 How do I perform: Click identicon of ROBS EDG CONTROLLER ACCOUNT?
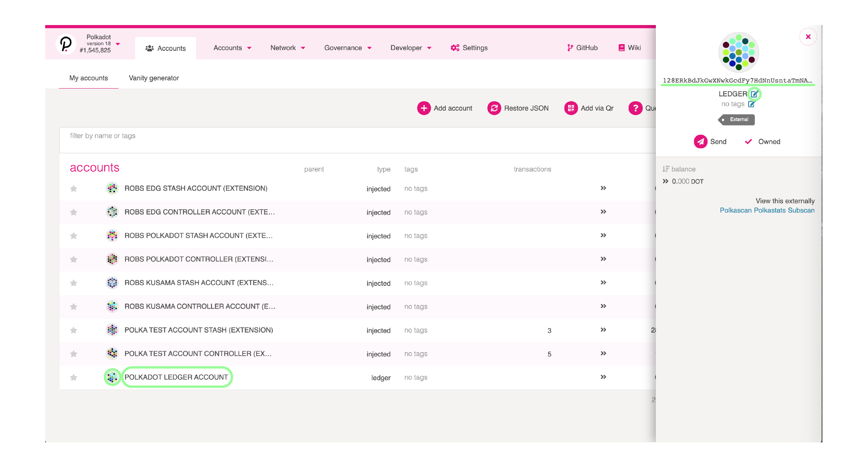coord(112,212)
